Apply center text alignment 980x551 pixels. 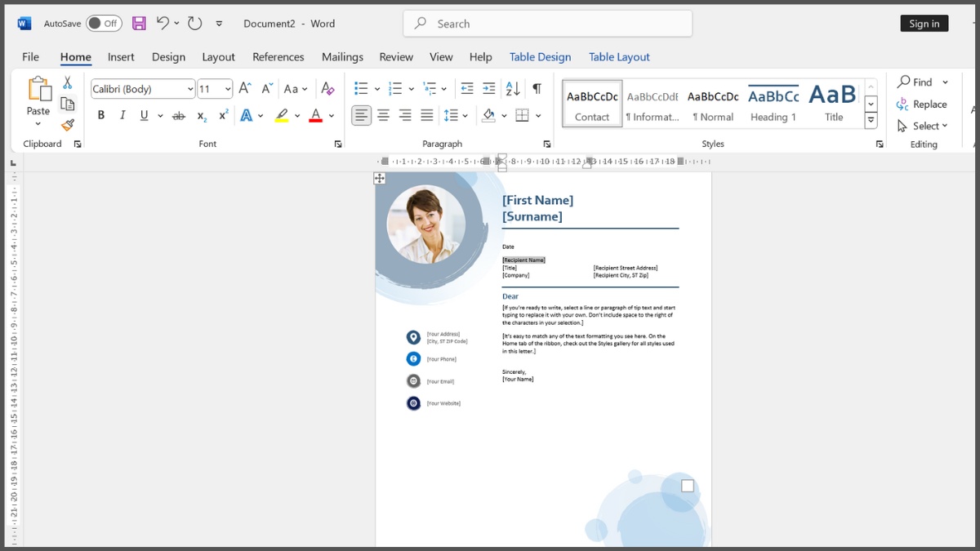(383, 114)
